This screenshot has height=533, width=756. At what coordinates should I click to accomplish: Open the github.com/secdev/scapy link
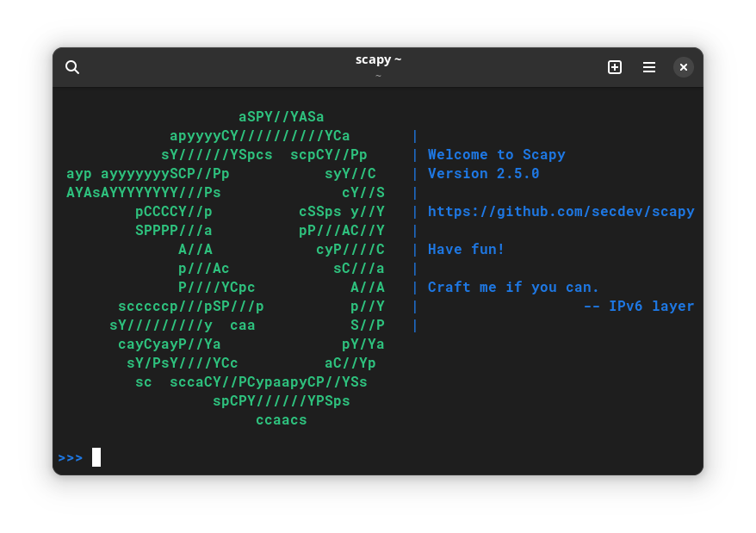[x=561, y=212]
